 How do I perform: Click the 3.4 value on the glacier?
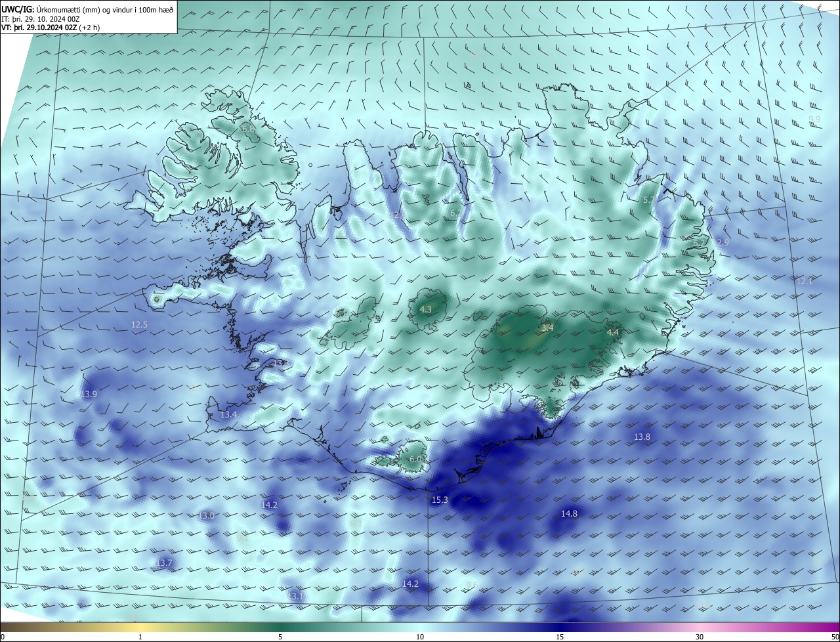547,328
